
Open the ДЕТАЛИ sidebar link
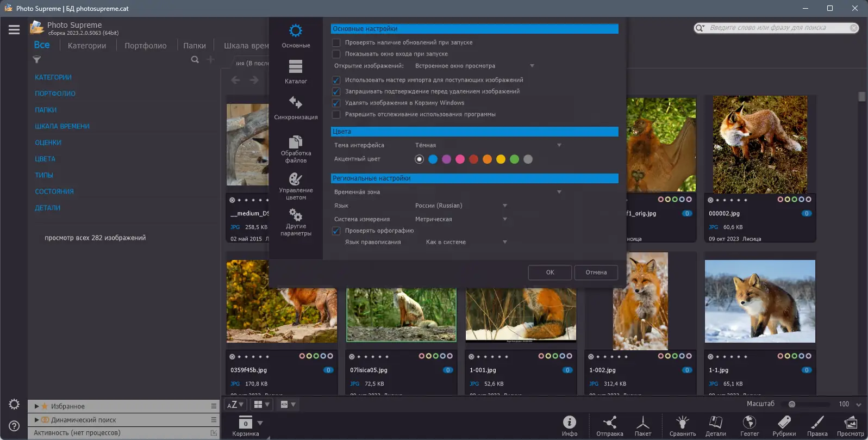[x=48, y=208]
